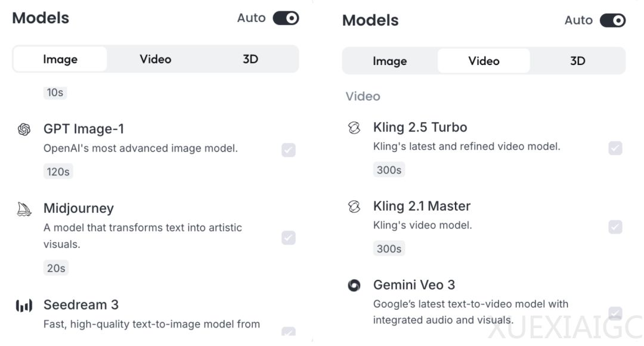Check the Gemini Veo 3 checkbox
The height and width of the screenshot is (346, 644).
pyautogui.click(x=615, y=313)
